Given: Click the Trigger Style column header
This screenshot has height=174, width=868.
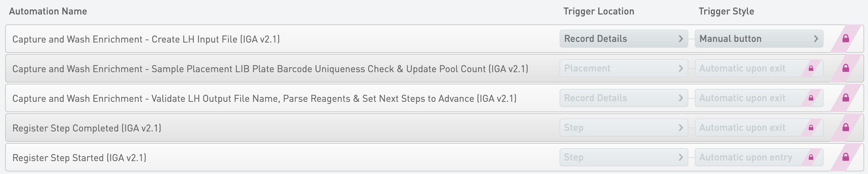Looking at the screenshot, I should coord(726,12).
